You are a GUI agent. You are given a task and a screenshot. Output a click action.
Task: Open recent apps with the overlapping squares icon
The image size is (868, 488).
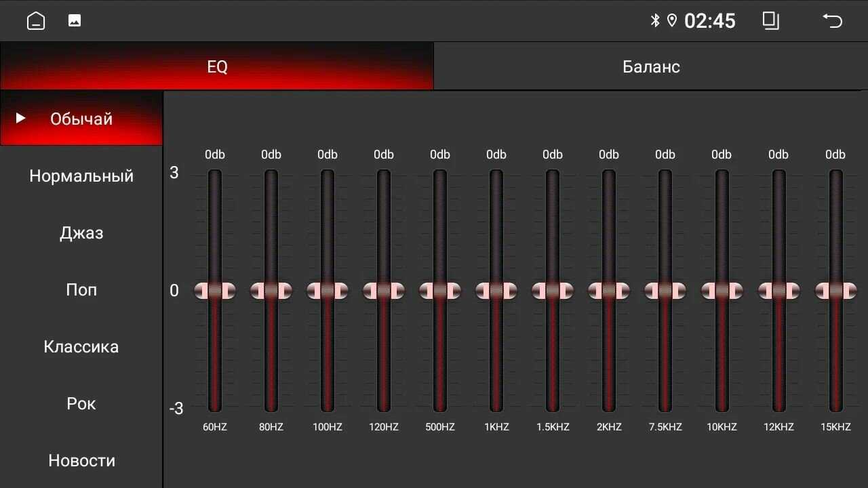point(771,21)
